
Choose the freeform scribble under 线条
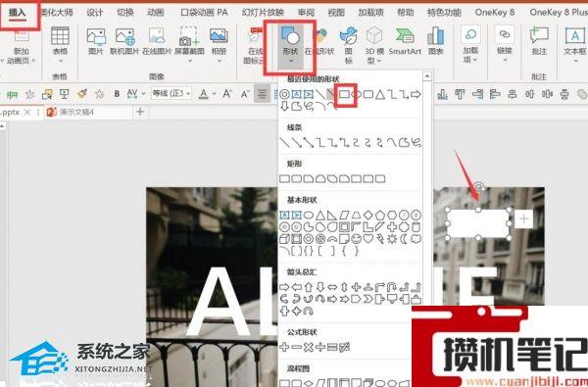416,142
